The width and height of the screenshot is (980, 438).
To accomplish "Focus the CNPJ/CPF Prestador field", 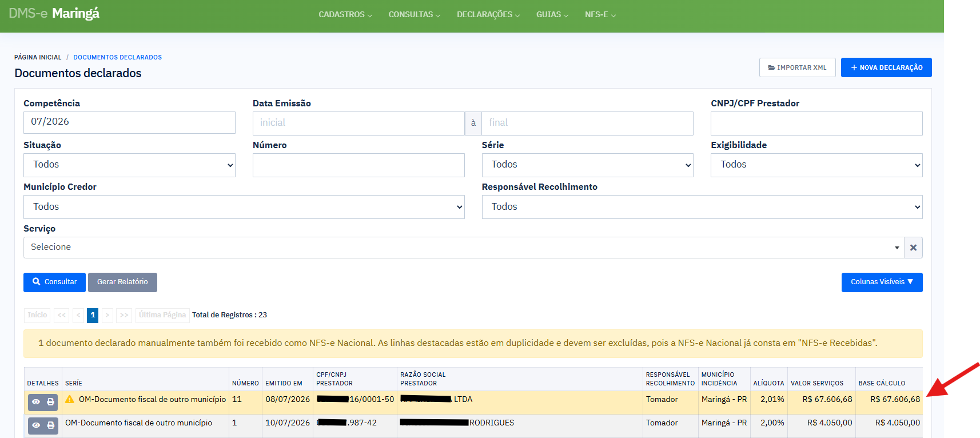I will tap(816, 124).
